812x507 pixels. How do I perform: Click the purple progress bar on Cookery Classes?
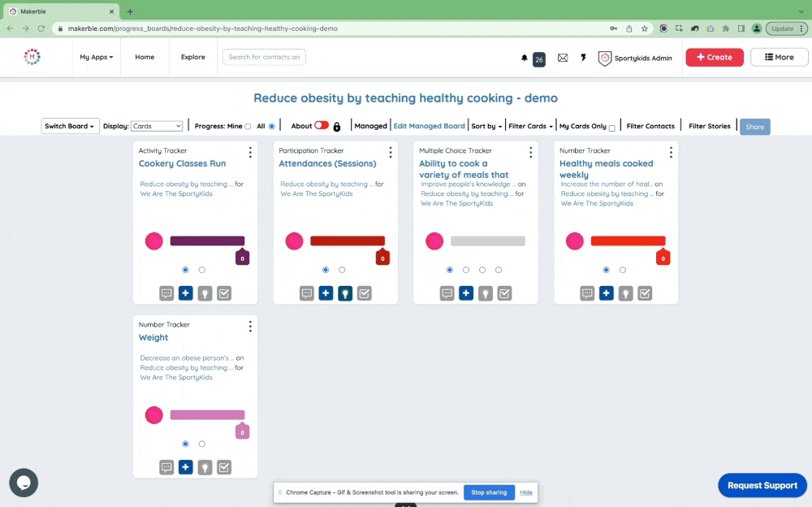[207, 241]
